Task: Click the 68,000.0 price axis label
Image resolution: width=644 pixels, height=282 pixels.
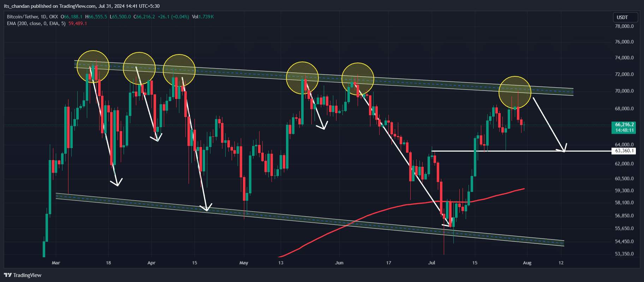Action: [x=624, y=108]
